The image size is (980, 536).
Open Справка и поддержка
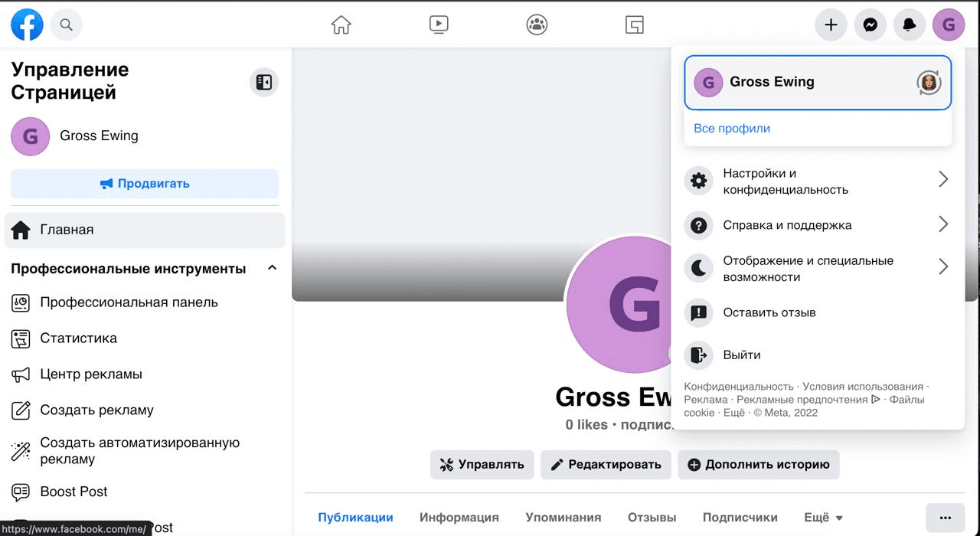[818, 225]
